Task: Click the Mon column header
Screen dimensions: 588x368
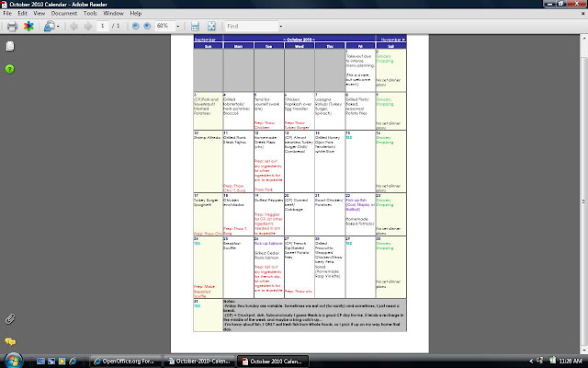Action: 239,46
